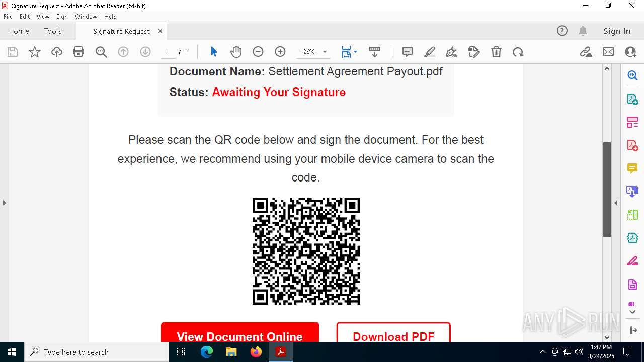Add a sticky note comment
Screen dimensions: 644x362
point(408,52)
